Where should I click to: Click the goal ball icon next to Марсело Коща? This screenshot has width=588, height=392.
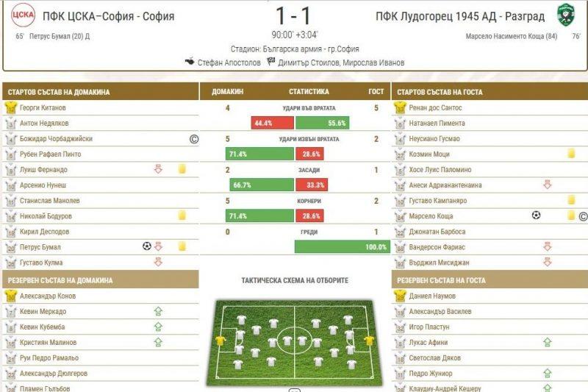coord(537,215)
